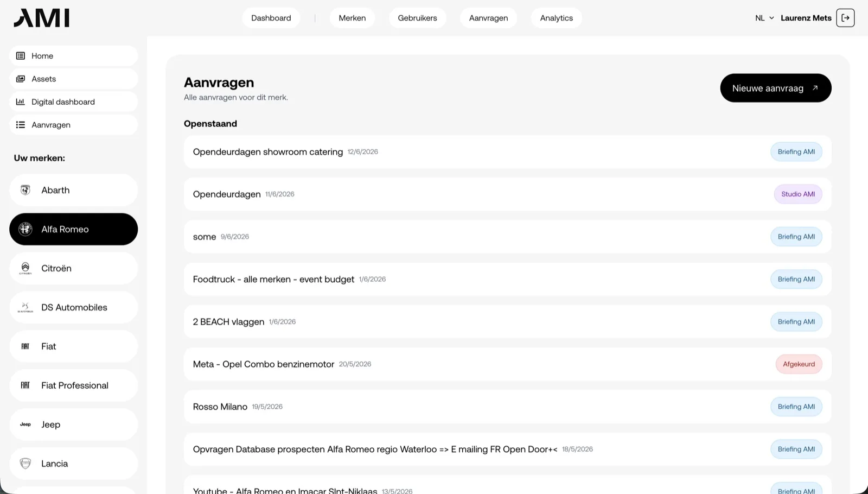Open Aanvragen in the sidebar menu
The height and width of the screenshot is (494, 868).
(x=73, y=125)
